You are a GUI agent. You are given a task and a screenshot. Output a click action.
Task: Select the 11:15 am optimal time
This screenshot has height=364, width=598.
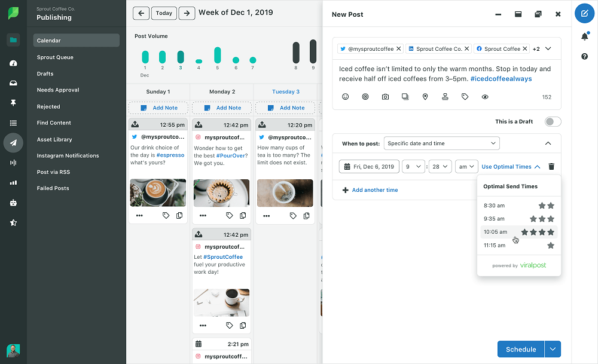click(x=518, y=246)
